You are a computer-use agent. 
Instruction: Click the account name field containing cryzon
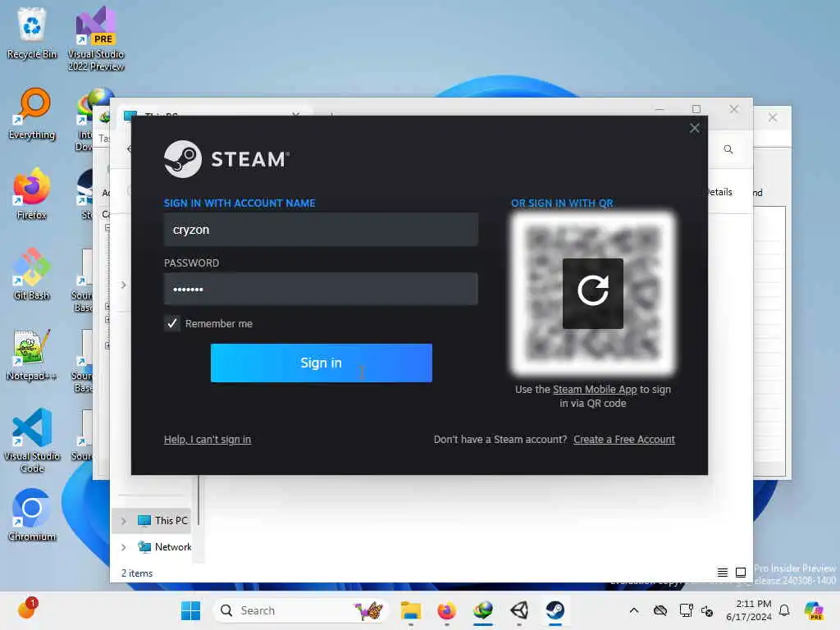coord(321,230)
